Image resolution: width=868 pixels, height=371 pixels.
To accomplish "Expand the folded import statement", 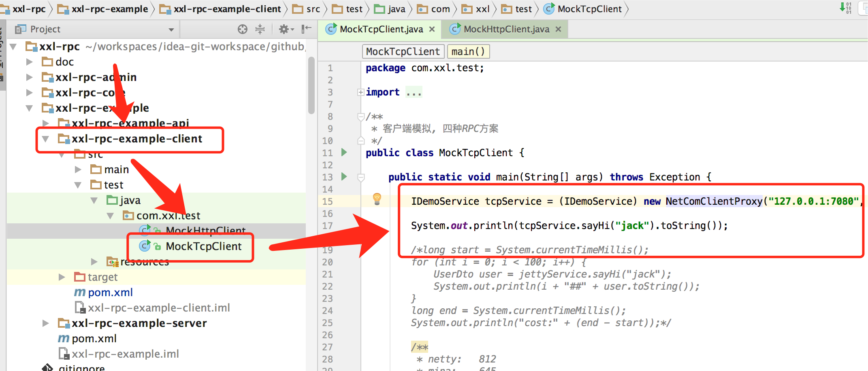I will 361,92.
